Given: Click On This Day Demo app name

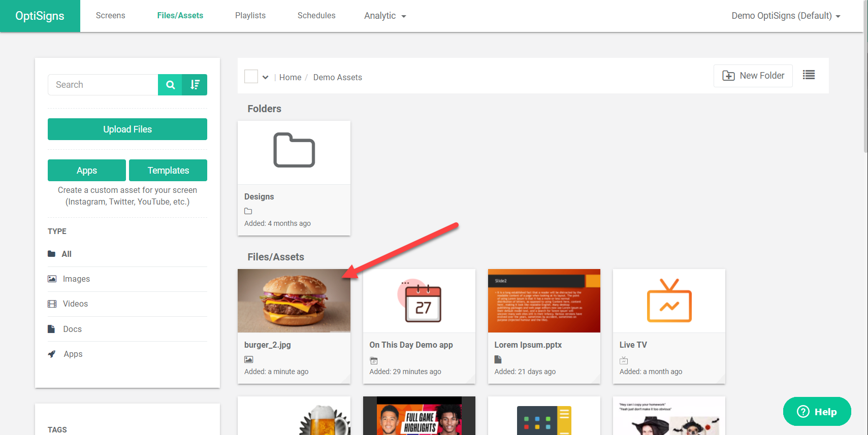Looking at the screenshot, I should [411, 345].
